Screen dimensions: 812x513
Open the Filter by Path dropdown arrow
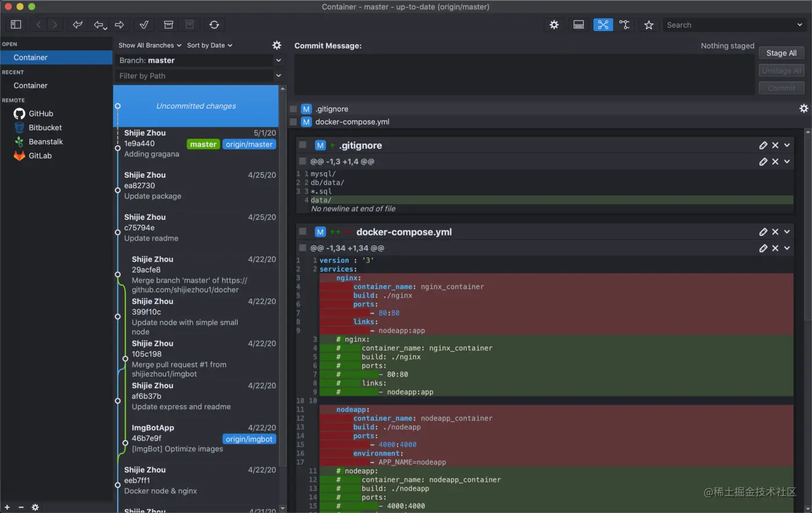pyautogui.click(x=278, y=75)
